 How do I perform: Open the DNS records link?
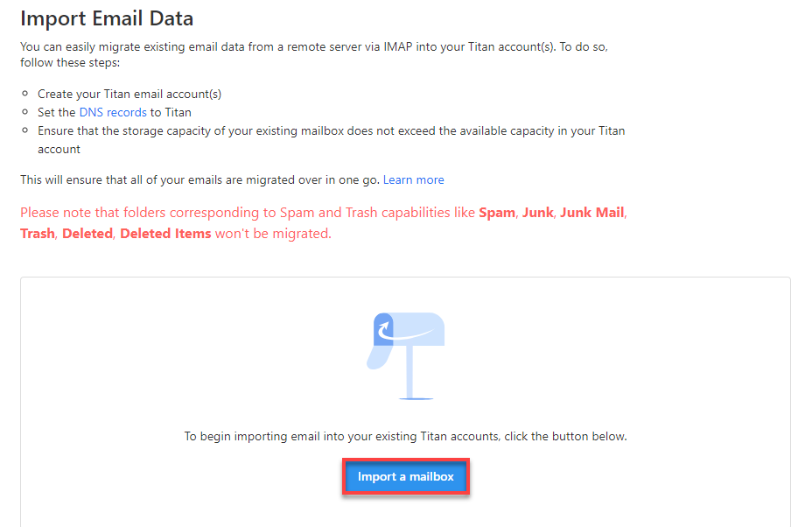click(x=112, y=112)
